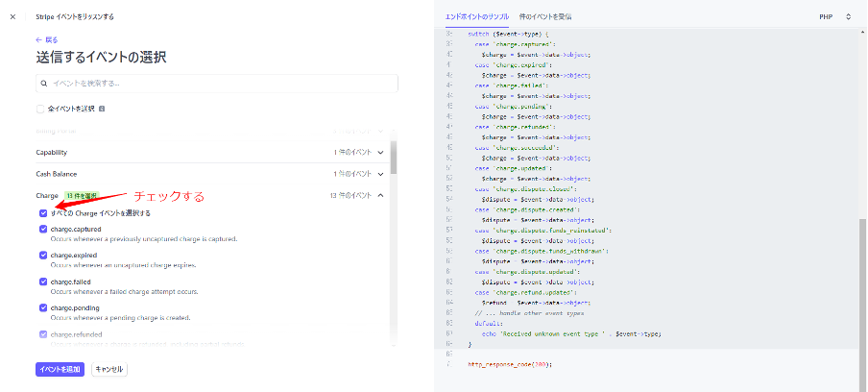Uncheck the select all Charge events checkbox
Screen dimensions: 868x392
pos(43,212)
